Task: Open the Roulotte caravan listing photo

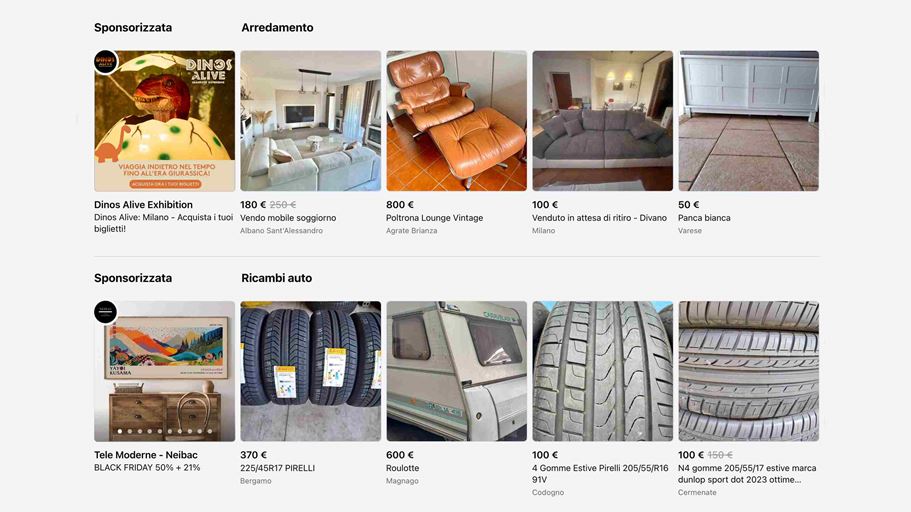Action: point(457,371)
